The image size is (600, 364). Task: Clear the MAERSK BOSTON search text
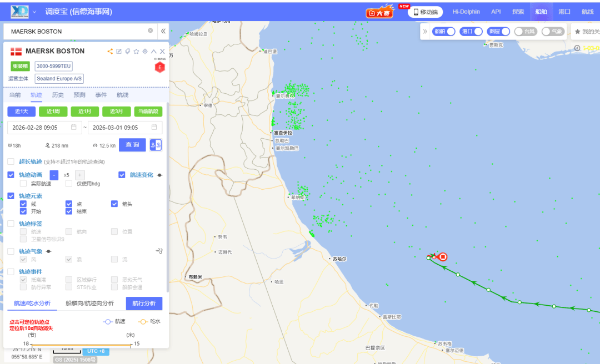pos(150,31)
